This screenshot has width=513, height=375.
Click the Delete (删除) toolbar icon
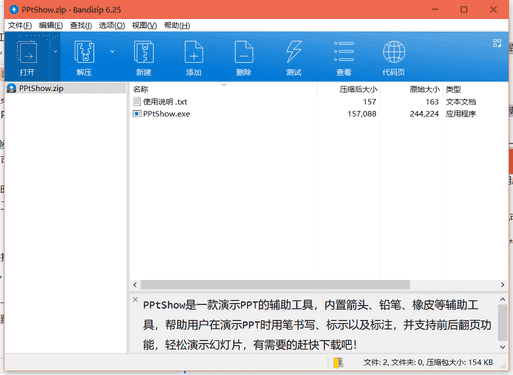244,57
